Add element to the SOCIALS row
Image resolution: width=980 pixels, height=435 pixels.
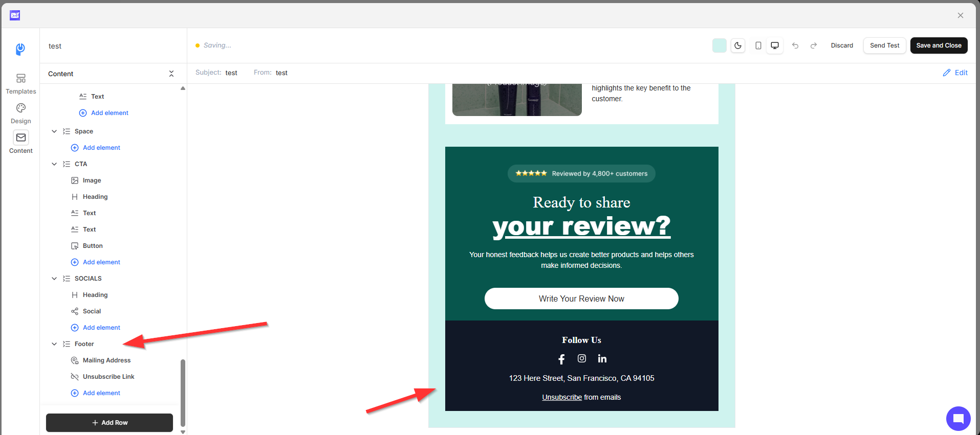coord(95,328)
